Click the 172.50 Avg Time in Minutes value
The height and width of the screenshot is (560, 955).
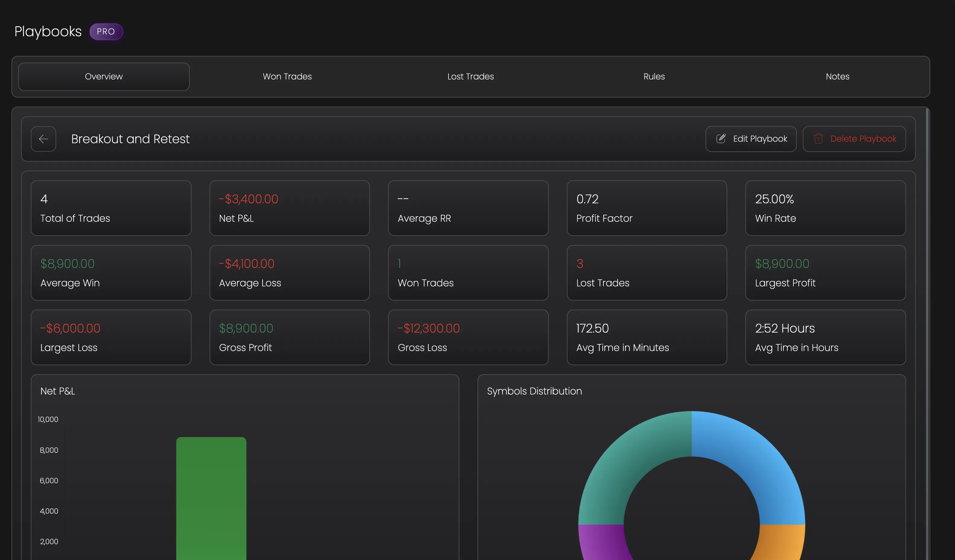pos(592,329)
